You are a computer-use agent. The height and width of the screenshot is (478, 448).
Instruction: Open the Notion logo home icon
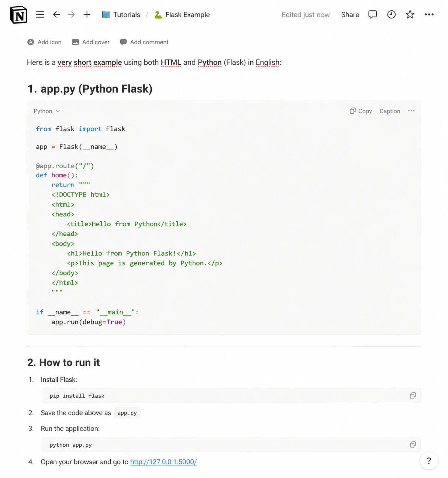18,15
